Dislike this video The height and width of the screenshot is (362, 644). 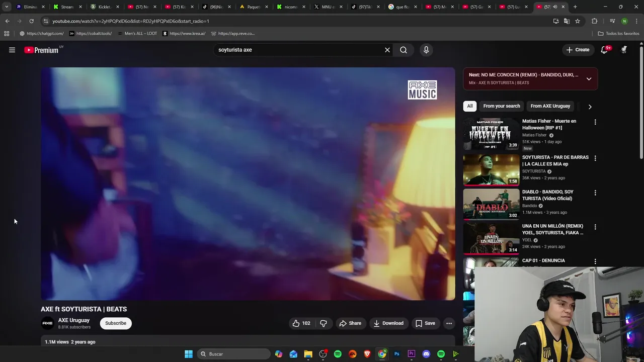click(x=324, y=323)
